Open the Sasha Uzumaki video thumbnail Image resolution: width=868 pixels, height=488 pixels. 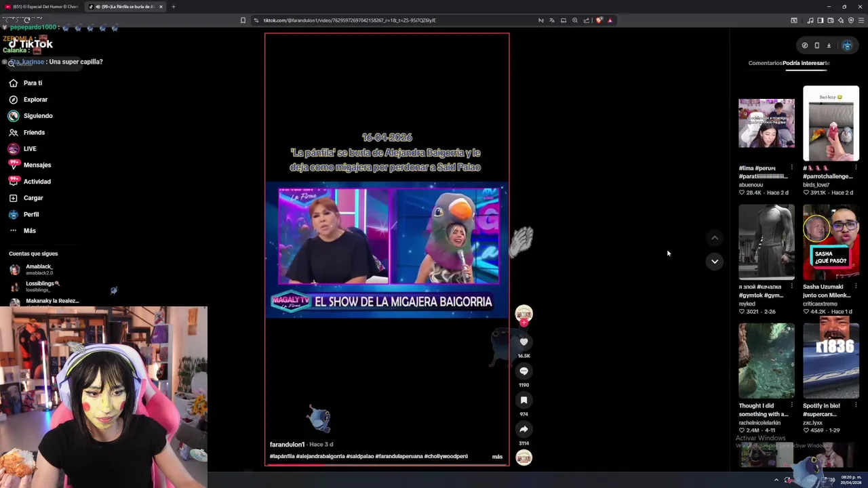pyautogui.click(x=831, y=242)
